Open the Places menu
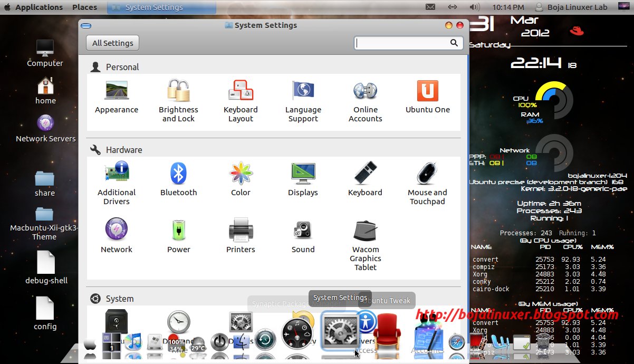This screenshot has height=364, width=634. pos(84,7)
